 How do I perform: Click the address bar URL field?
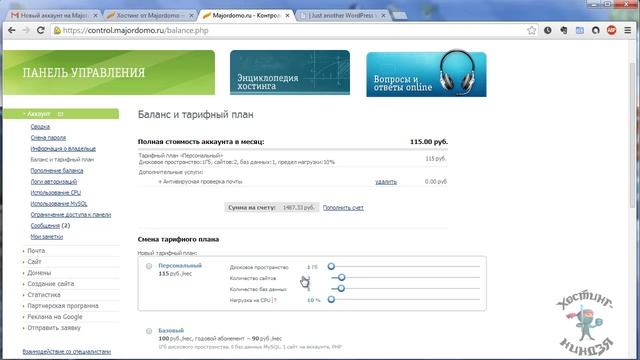coord(294,30)
